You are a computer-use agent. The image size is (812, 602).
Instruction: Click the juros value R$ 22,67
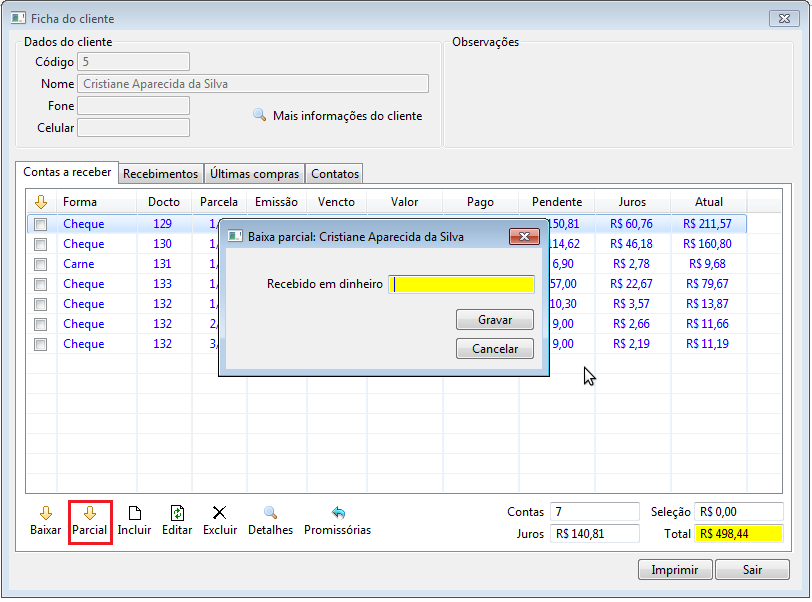[x=631, y=284]
